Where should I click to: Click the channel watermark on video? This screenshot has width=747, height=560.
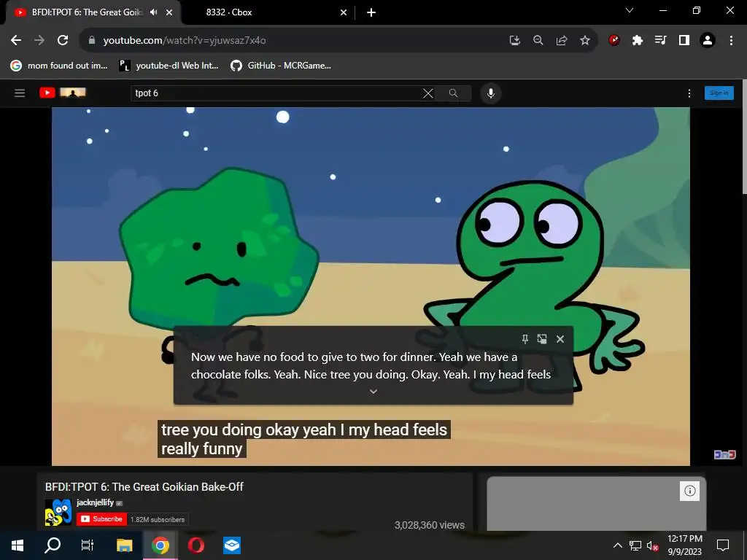pos(724,455)
